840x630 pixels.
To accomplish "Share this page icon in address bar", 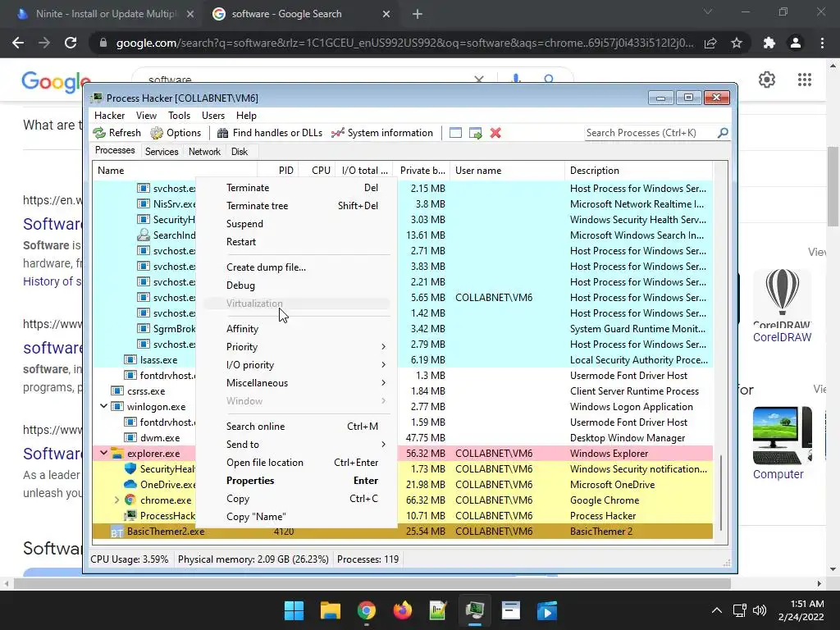I will click(710, 43).
